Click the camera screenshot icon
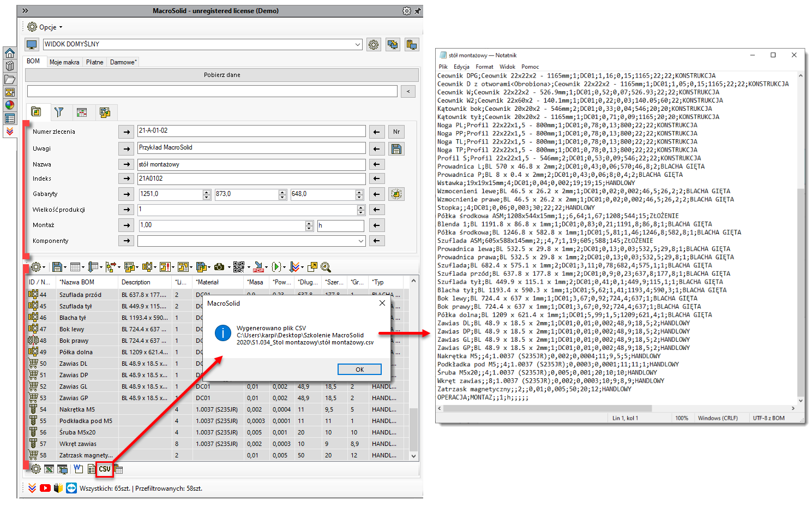The width and height of the screenshot is (812, 506). coord(219,267)
